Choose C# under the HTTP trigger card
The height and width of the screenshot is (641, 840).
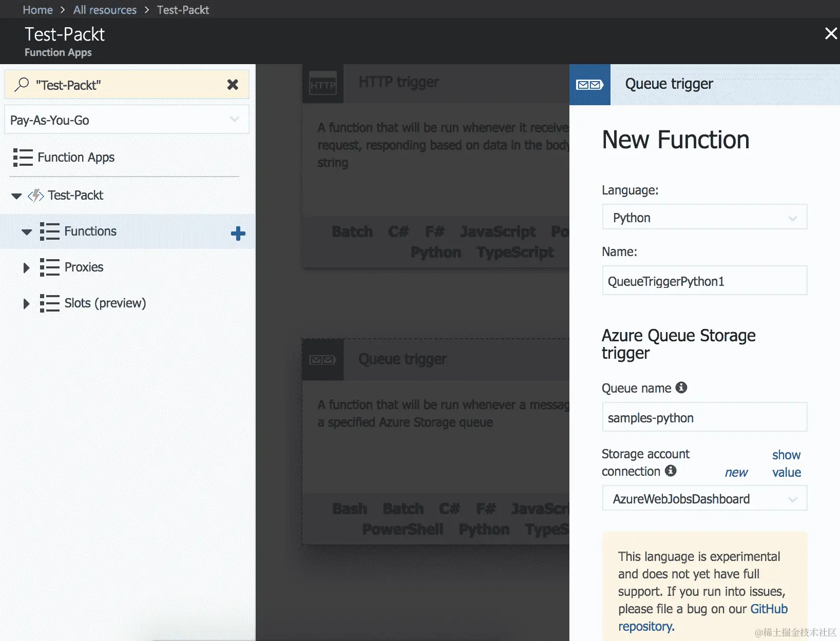pos(398,232)
